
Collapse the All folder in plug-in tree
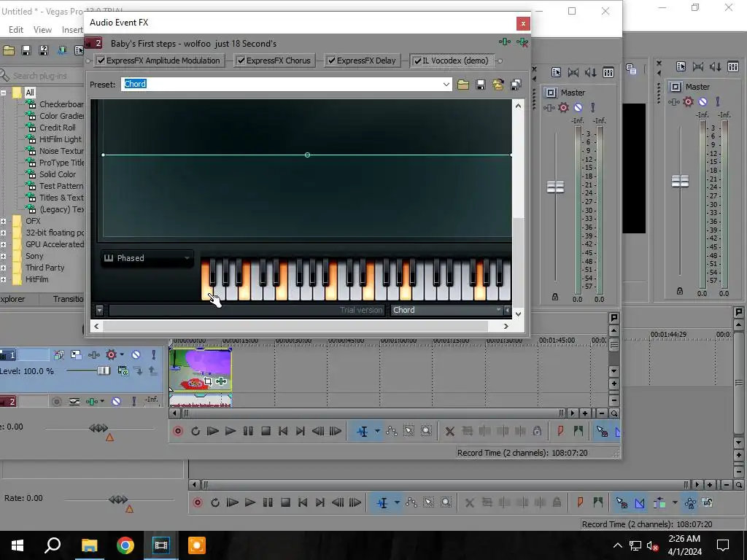coord(4,93)
